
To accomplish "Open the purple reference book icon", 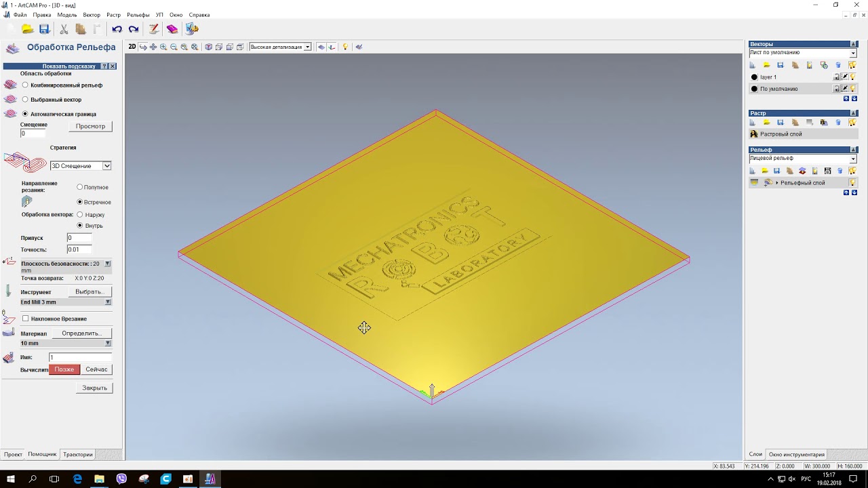I will (x=172, y=29).
